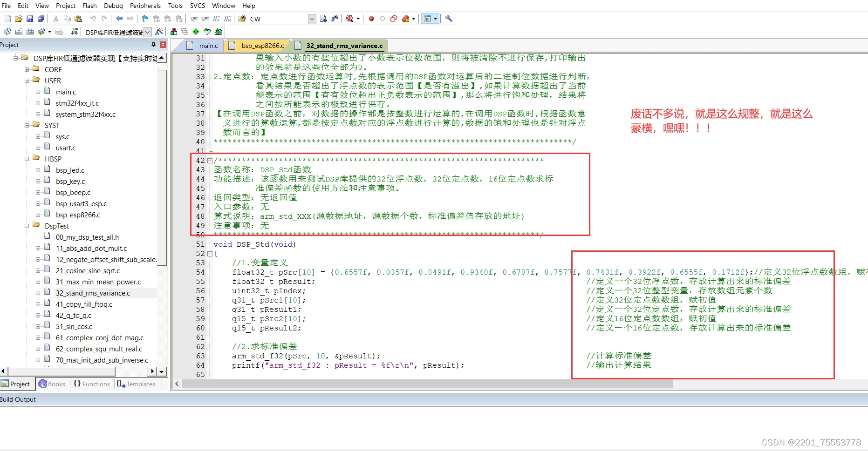Close the Project panel
868x451 pixels.
[x=163, y=45]
